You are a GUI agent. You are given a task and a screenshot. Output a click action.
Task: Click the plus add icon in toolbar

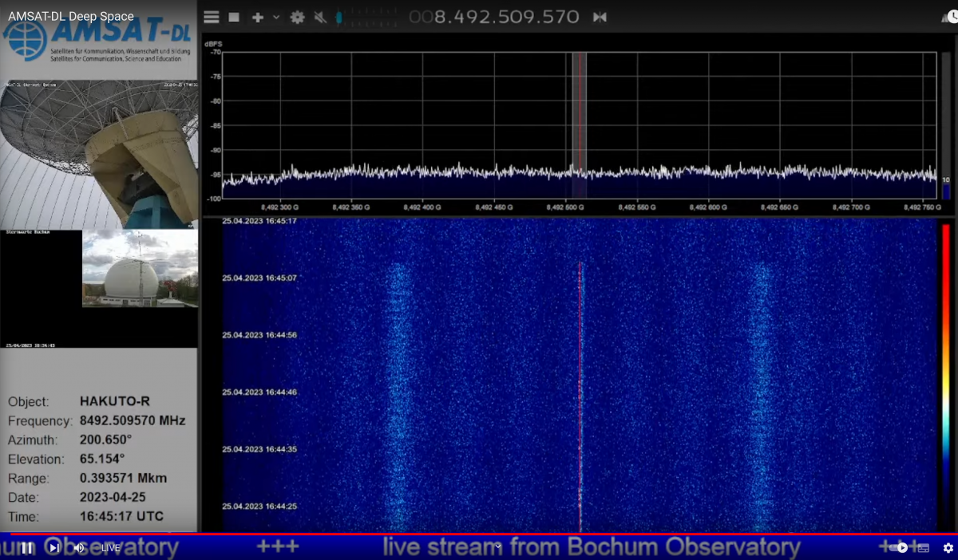[257, 17]
